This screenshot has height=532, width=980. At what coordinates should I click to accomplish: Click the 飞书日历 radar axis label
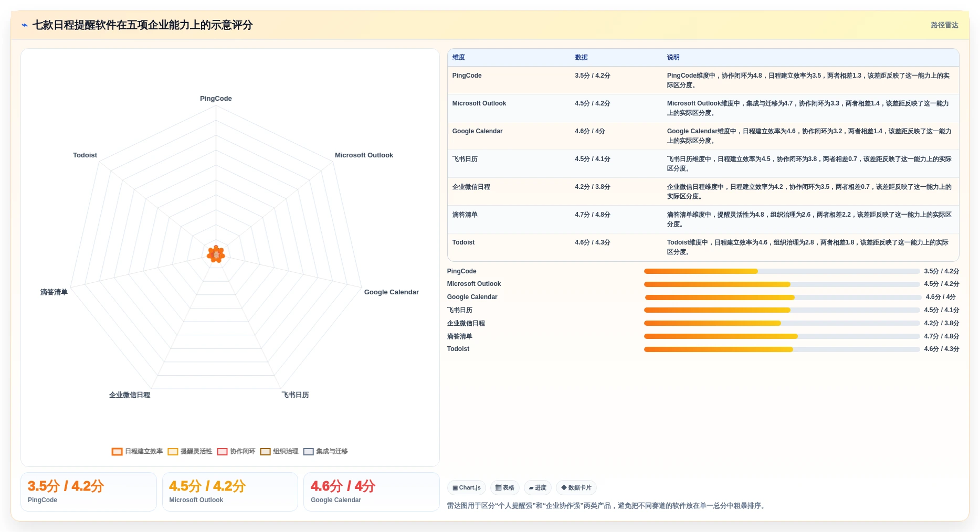point(295,395)
